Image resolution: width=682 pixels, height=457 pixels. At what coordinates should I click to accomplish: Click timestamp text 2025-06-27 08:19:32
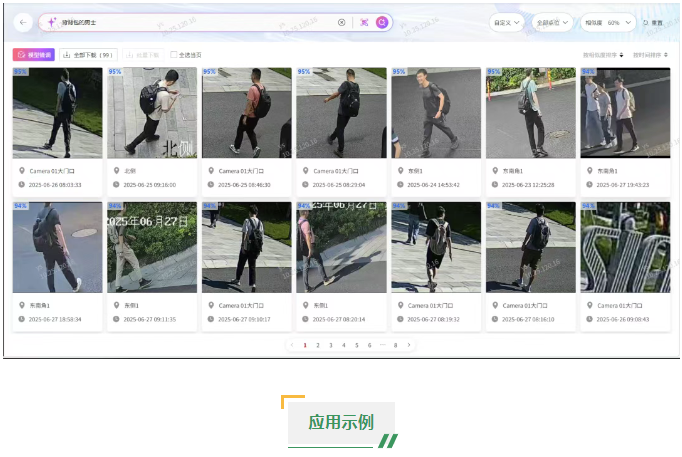tap(433, 319)
